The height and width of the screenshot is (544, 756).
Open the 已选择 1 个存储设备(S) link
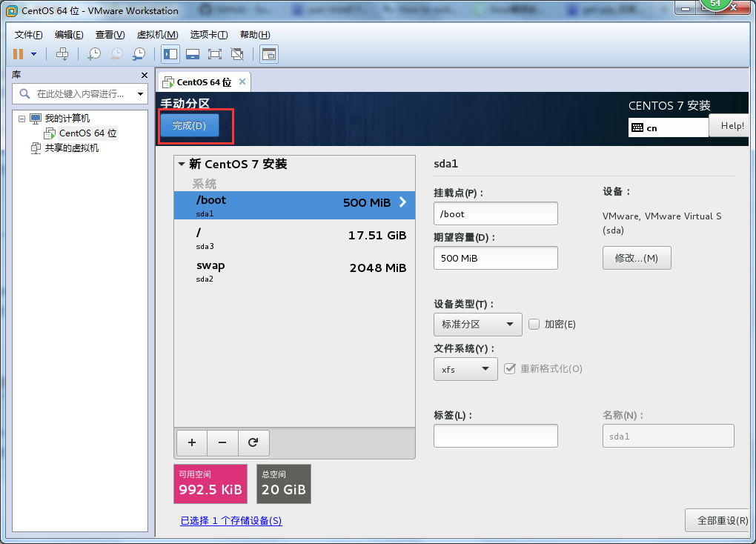click(x=231, y=521)
